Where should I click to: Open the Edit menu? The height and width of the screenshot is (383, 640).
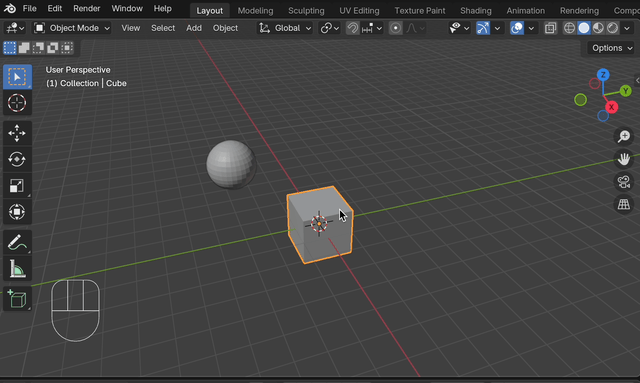tap(55, 9)
